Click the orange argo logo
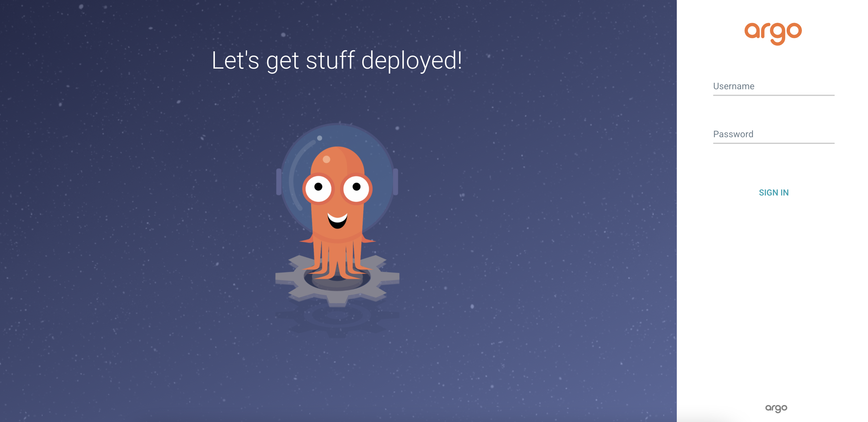Screen dimensions: 868x422 point(773,34)
